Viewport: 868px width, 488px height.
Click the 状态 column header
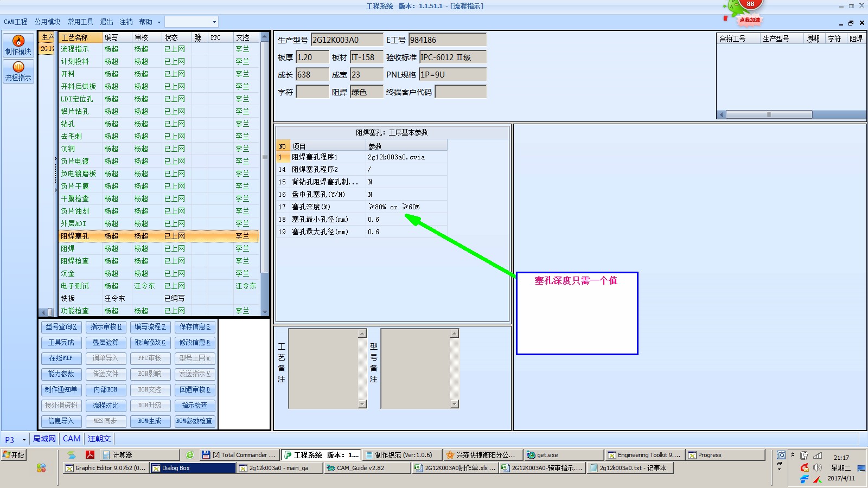click(177, 37)
